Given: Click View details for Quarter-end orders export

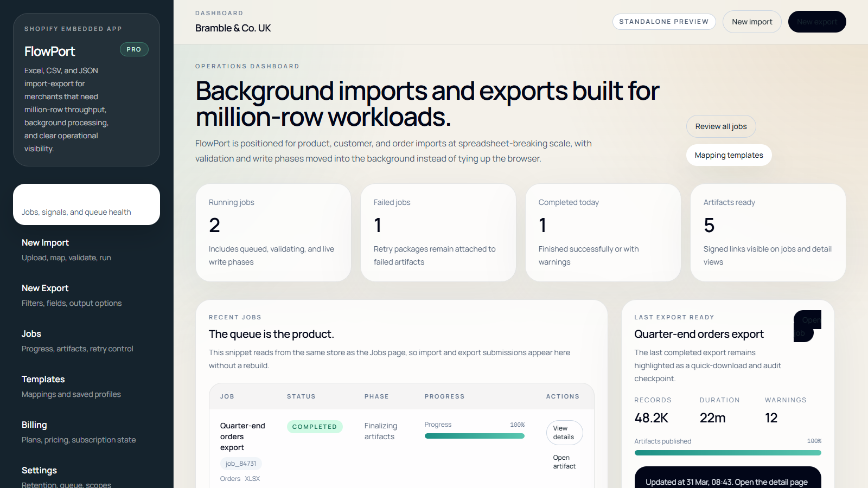Looking at the screenshot, I should pos(564,433).
